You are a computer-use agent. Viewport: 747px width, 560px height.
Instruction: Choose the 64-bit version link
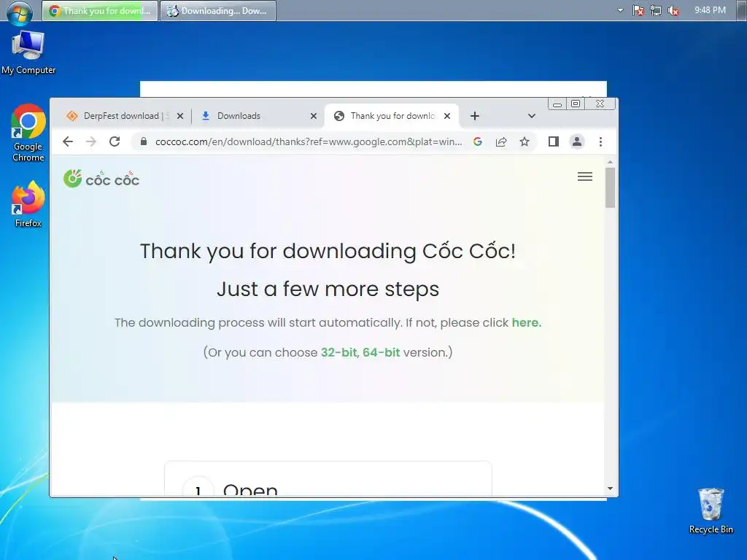pos(381,352)
